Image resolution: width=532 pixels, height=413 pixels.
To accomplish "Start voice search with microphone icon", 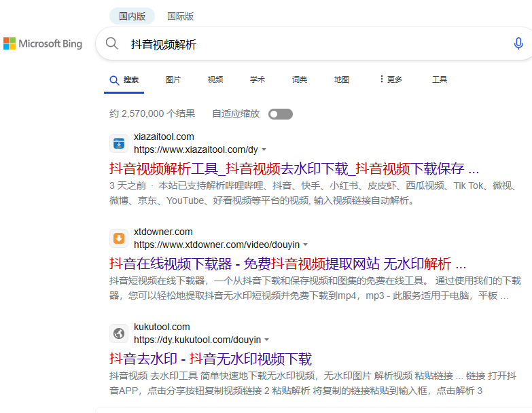I will [x=518, y=43].
